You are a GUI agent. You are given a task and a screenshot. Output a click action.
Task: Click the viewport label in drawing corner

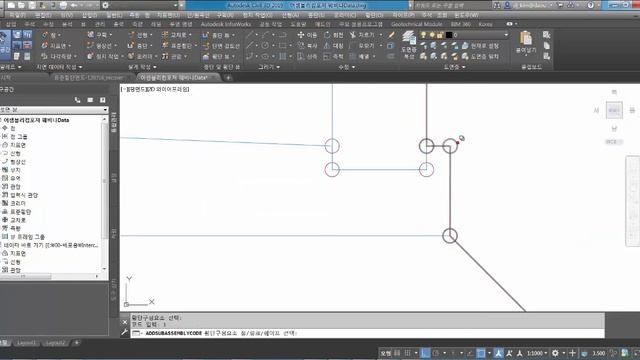tap(155, 89)
